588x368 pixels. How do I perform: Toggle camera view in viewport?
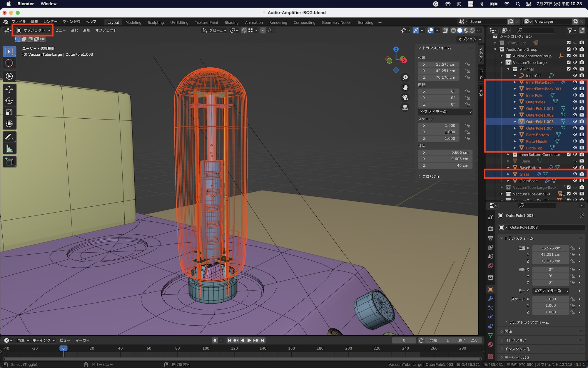(405, 97)
